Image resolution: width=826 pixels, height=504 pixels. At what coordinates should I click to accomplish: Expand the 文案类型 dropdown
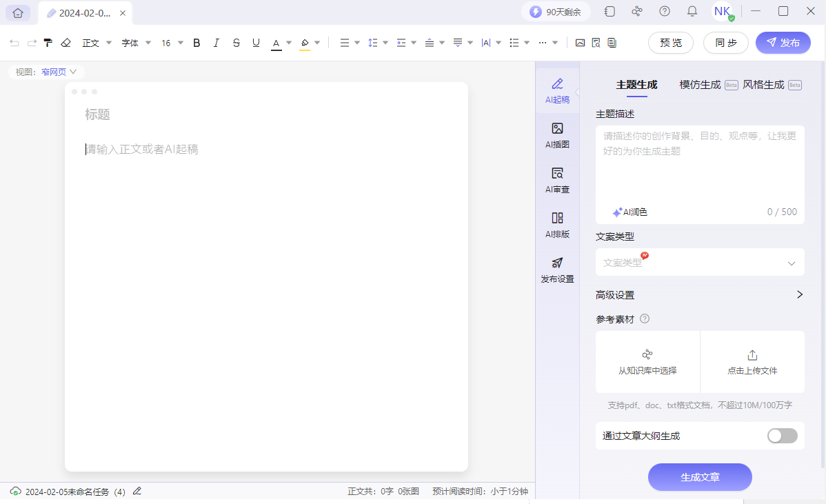point(700,262)
